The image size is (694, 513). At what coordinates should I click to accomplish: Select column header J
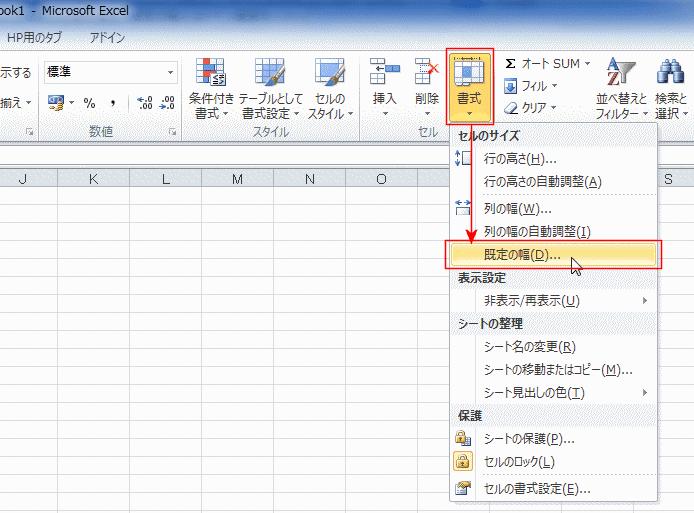click(28, 179)
